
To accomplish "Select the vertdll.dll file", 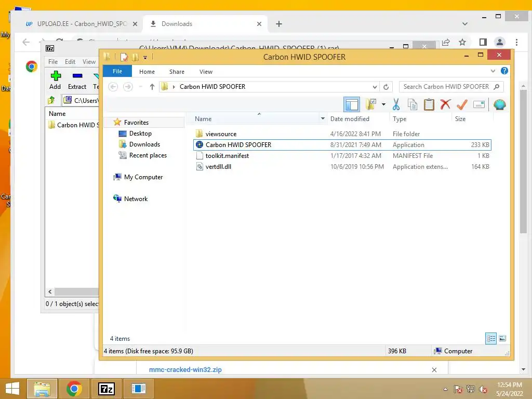I will pyautogui.click(x=218, y=167).
